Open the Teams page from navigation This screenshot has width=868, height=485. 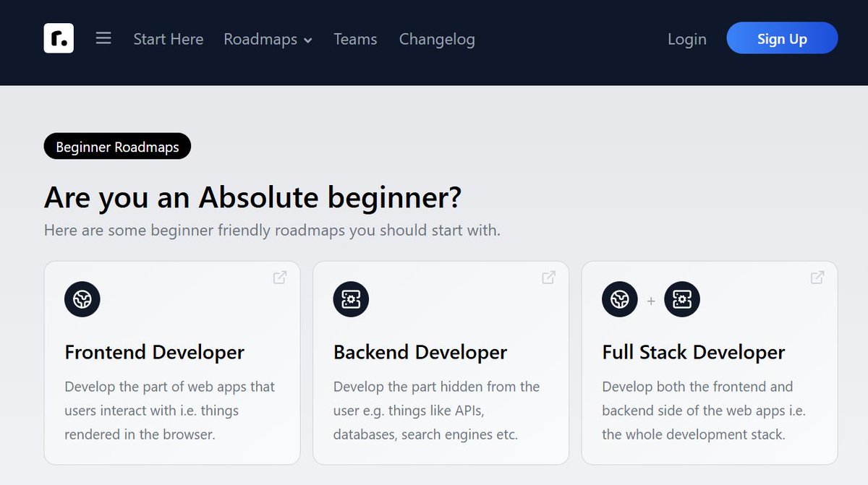click(355, 39)
